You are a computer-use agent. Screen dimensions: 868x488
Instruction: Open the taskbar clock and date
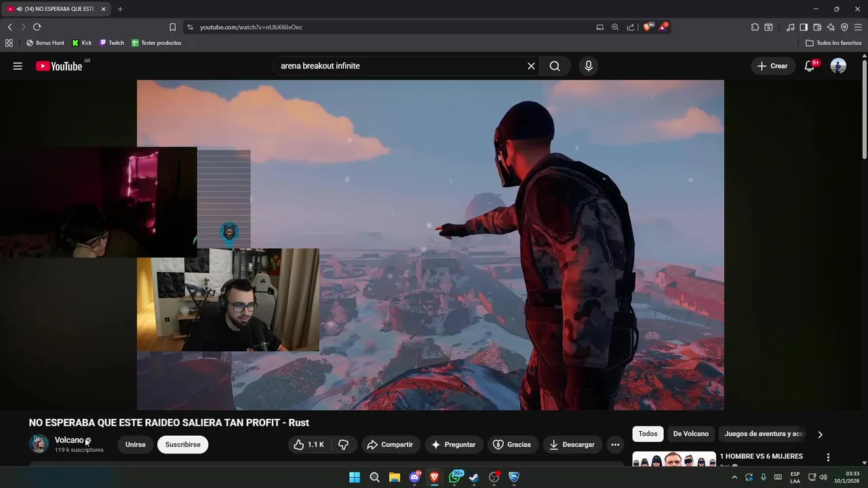847,477
